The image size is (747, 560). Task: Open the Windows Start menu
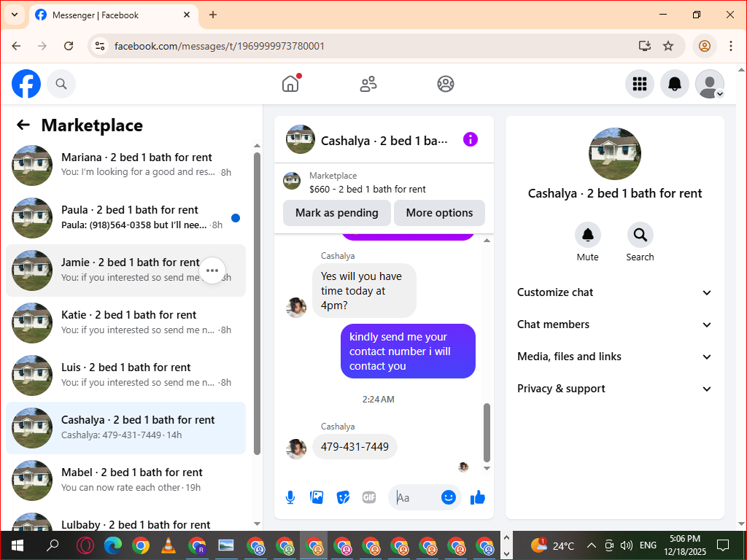coord(18,545)
